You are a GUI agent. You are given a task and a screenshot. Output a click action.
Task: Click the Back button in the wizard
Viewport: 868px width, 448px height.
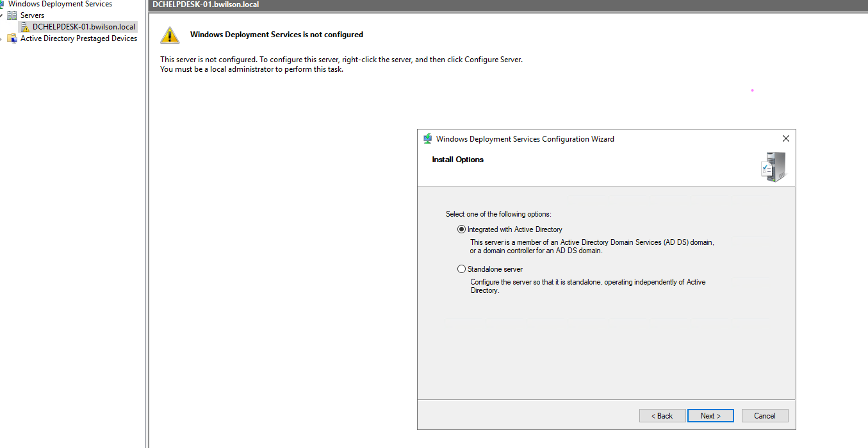tap(662, 415)
